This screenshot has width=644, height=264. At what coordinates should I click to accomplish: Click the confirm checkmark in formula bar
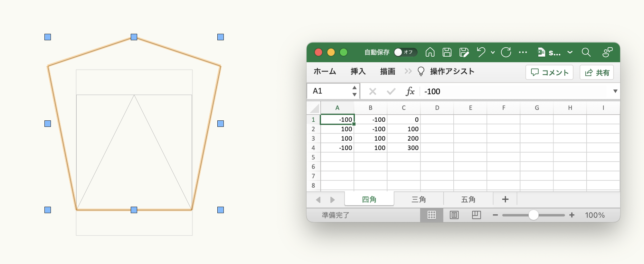tap(391, 91)
